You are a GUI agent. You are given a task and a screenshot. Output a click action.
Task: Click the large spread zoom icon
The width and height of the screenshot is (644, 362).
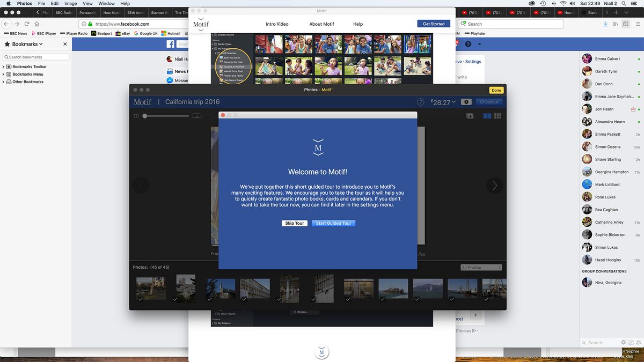coord(197,116)
